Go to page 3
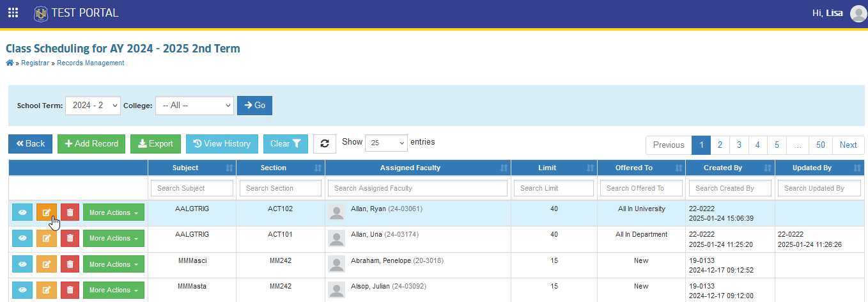 click(739, 145)
